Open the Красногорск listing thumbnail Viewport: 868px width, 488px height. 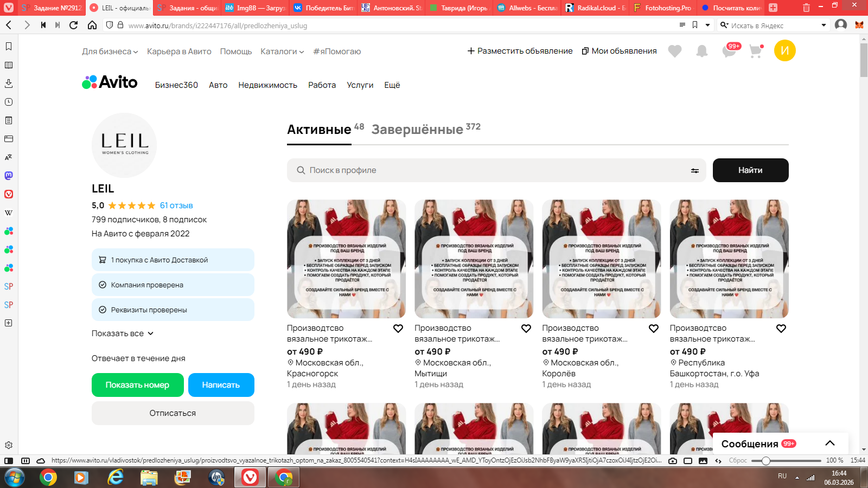click(346, 259)
